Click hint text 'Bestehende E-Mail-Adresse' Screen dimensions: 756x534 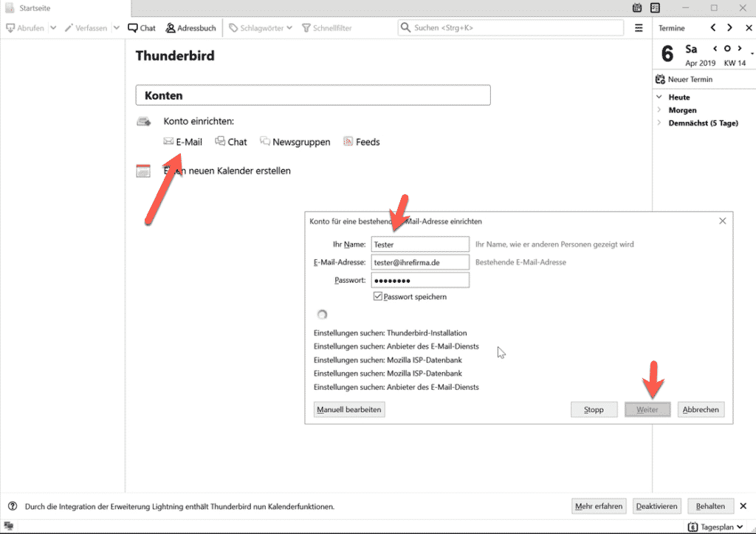pyautogui.click(x=520, y=262)
